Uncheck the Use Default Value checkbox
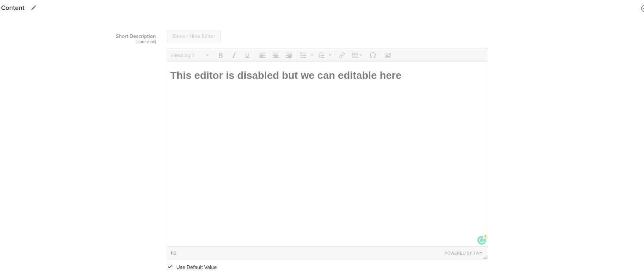The height and width of the screenshot is (280, 644). tap(170, 267)
